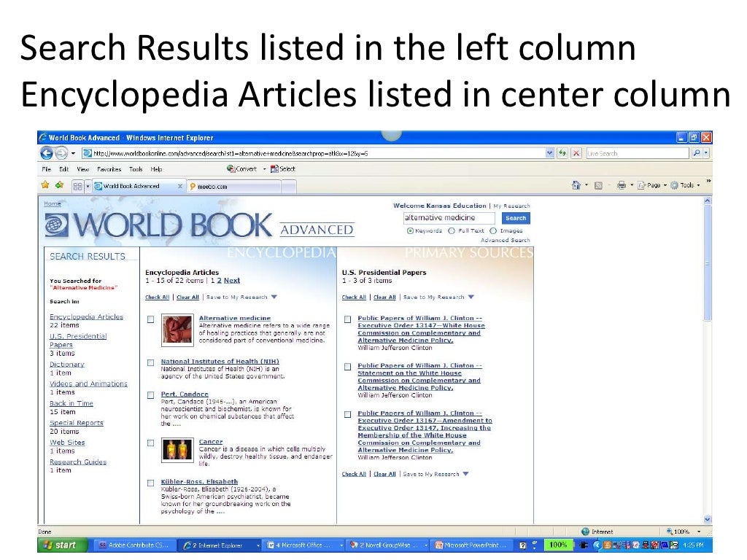Check the Pert, Candace article box
747x560 pixels.
click(150, 395)
